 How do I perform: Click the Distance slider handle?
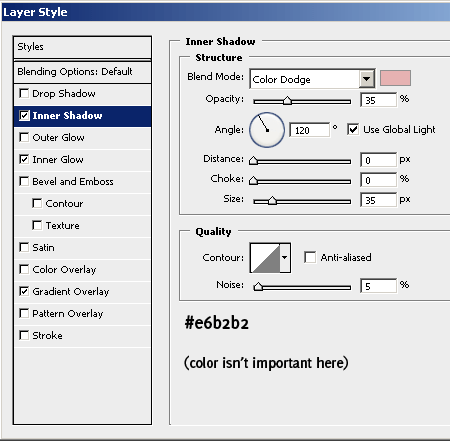253,160
